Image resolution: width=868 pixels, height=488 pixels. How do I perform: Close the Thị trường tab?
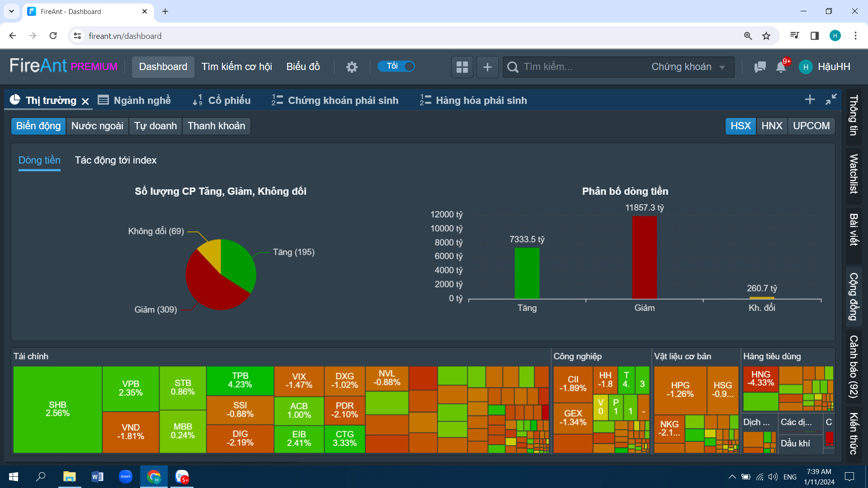pyautogui.click(x=85, y=101)
